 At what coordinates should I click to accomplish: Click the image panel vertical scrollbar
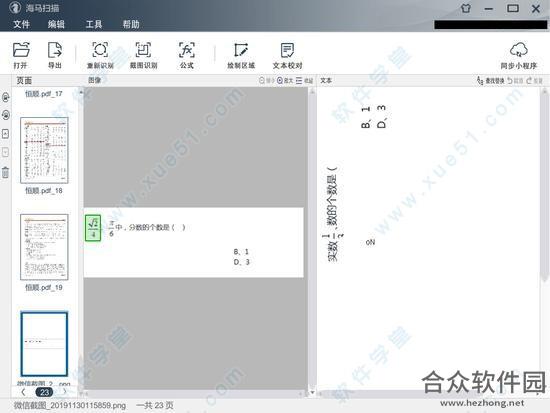(x=312, y=239)
